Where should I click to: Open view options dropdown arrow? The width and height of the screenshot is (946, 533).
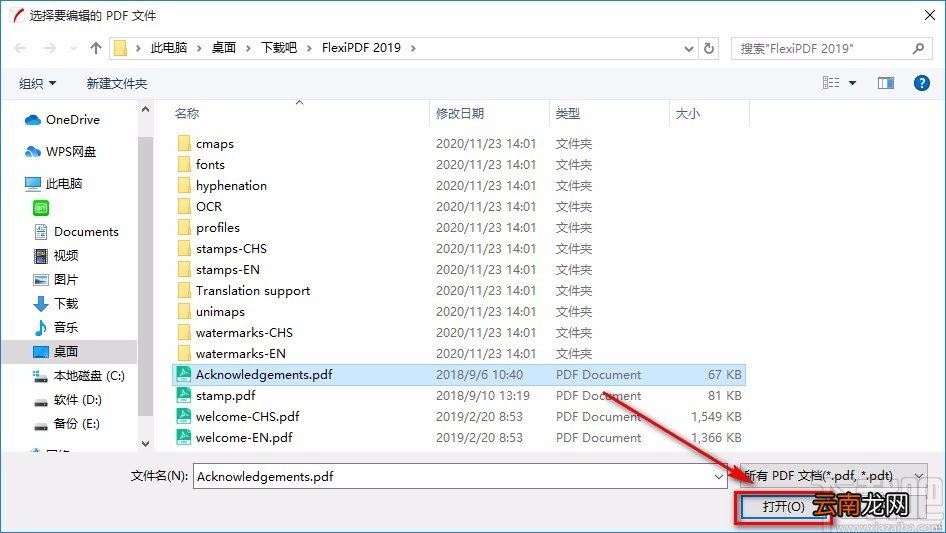coord(852,83)
